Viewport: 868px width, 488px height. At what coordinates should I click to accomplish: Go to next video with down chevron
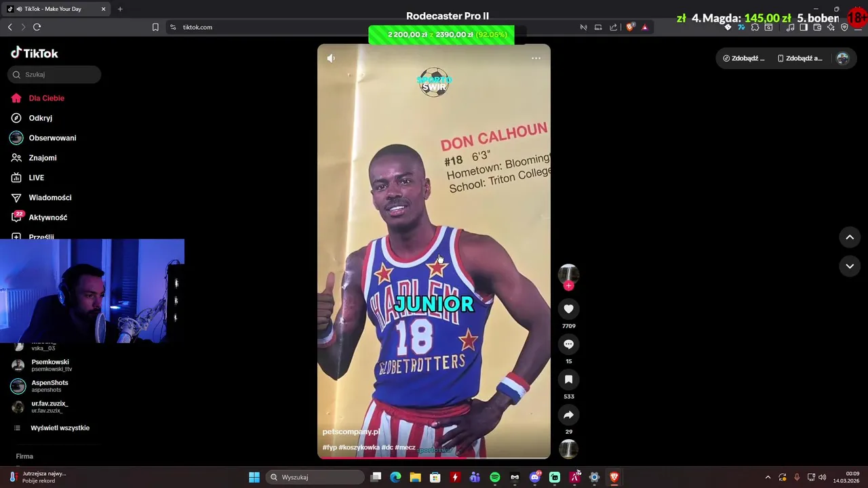(x=850, y=266)
